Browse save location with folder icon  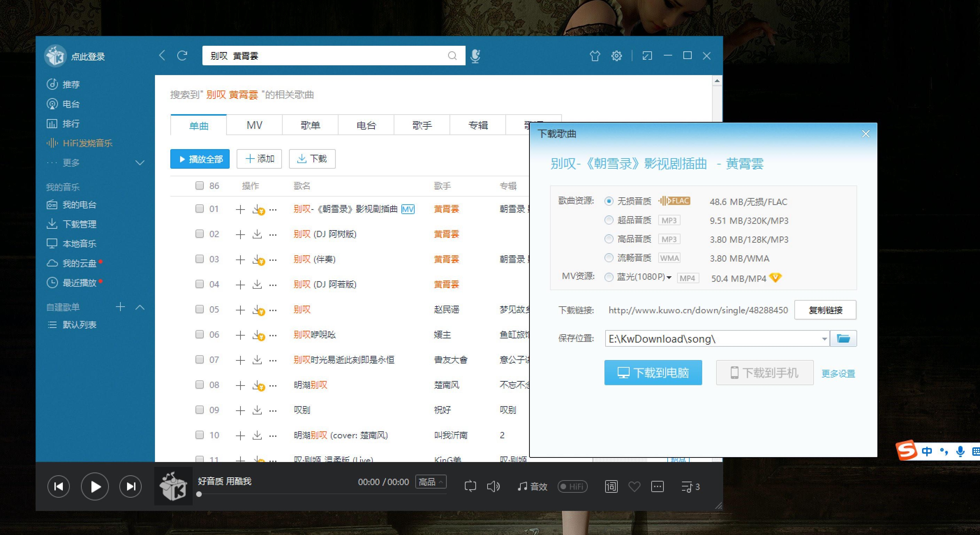[x=843, y=338]
